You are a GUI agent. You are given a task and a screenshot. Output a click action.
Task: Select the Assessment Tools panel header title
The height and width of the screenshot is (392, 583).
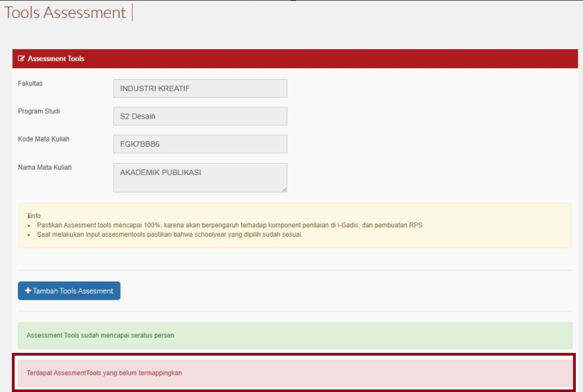coord(56,59)
